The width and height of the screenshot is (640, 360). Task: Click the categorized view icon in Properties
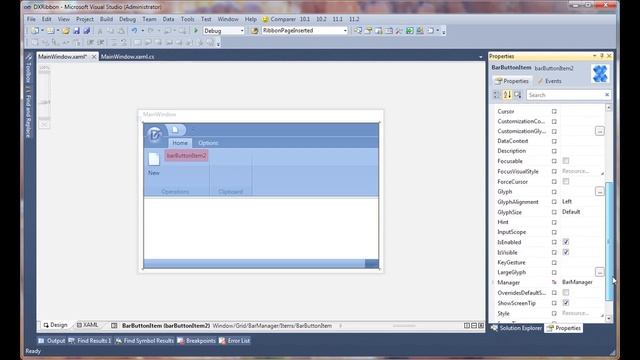pos(496,95)
